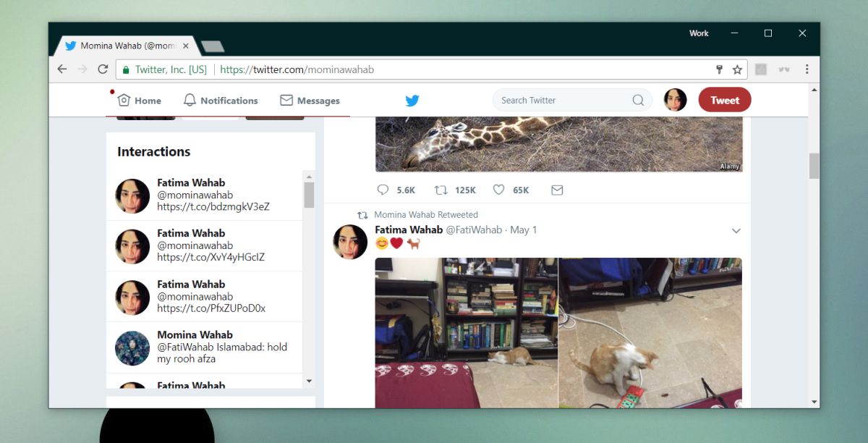This screenshot has height=443, width=868.
Task: Reply to the giraffe tweet
Action: tap(383, 190)
